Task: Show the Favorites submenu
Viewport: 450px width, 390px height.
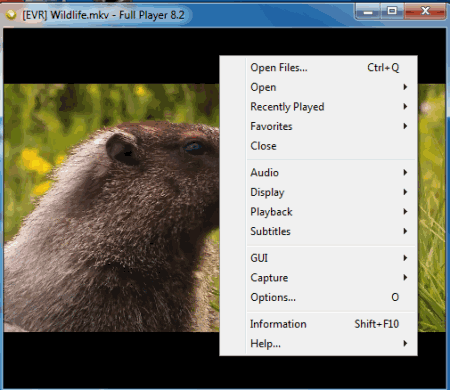Action: tap(318, 126)
